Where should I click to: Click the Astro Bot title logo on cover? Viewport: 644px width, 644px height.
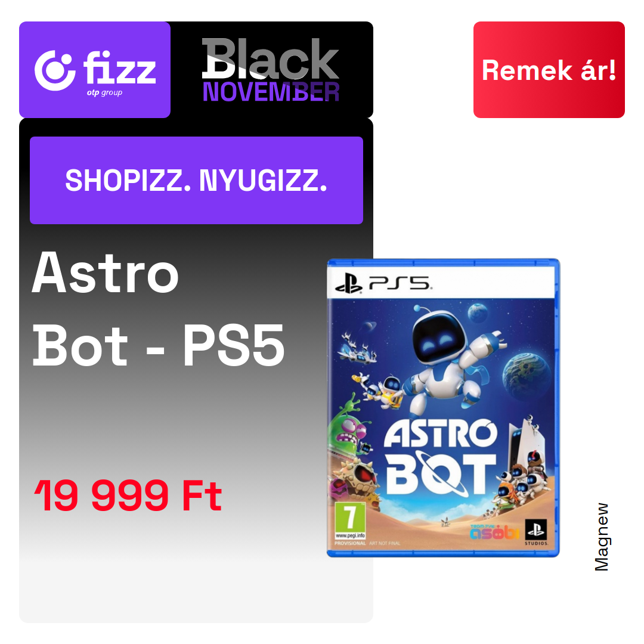pyautogui.click(x=441, y=457)
